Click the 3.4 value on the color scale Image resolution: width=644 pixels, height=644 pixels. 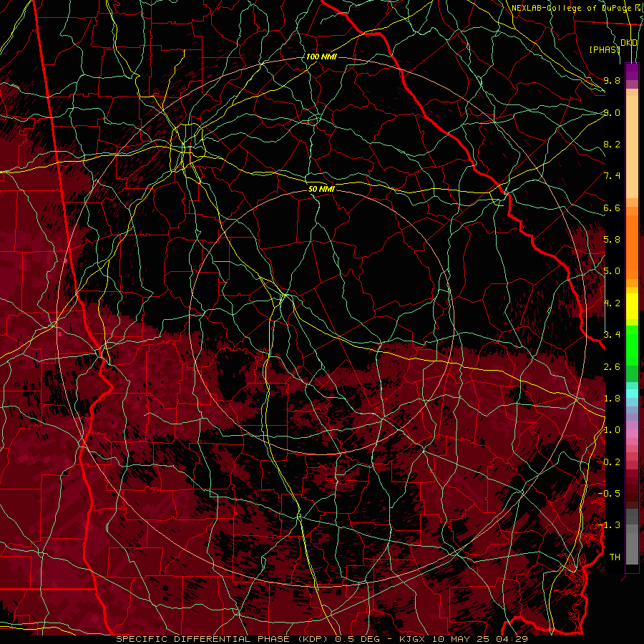point(612,335)
